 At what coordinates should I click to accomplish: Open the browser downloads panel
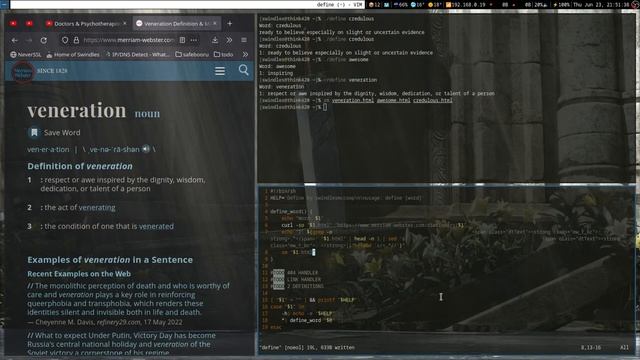[x=215, y=40]
